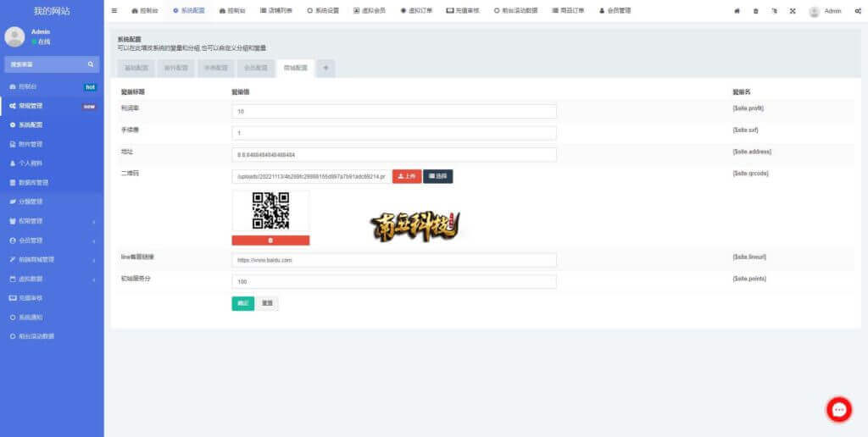868x437 pixels.
Task: Open the Admin user menu in top bar
Action: pos(825,11)
